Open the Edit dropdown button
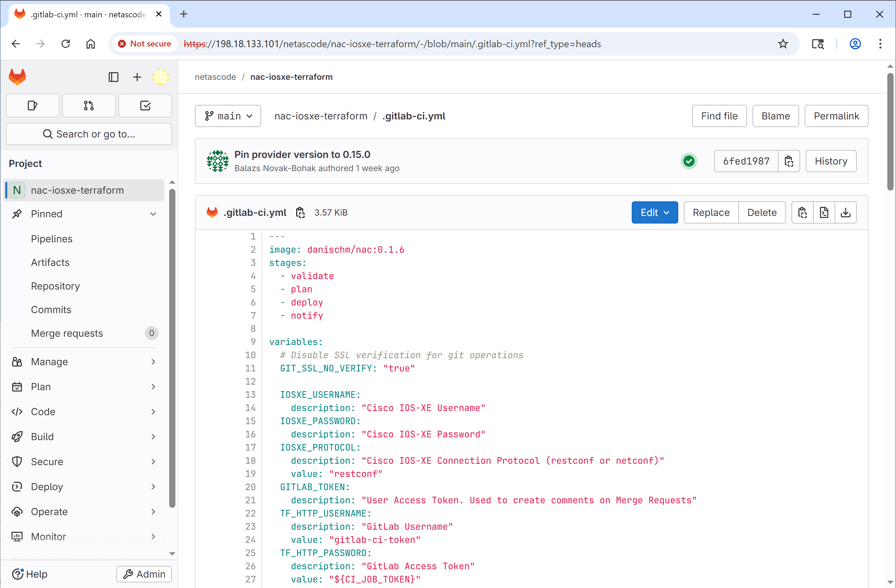Screen dimensions: 896x588 (654, 212)
